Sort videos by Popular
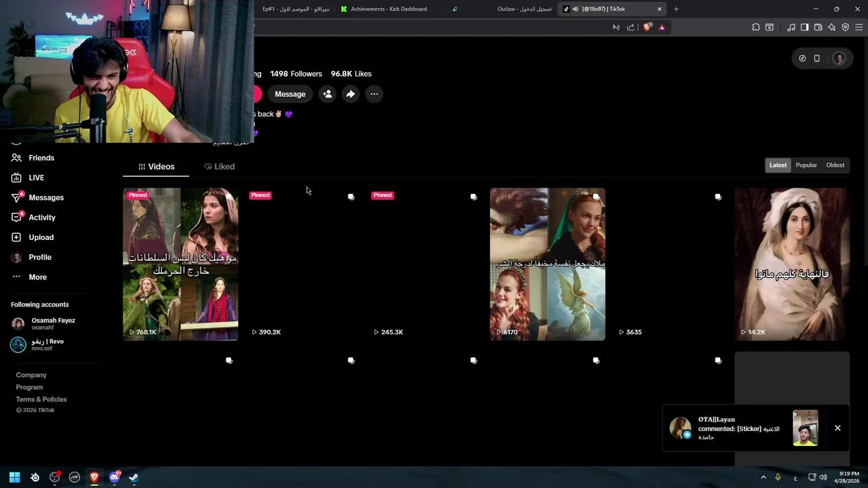868x488 pixels. click(806, 165)
